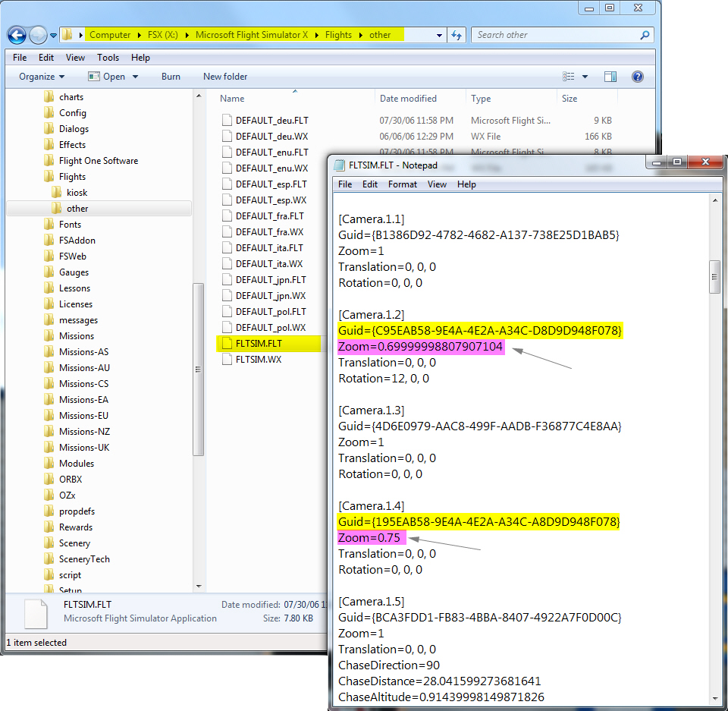Expand the Organize dropdown menu
The image size is (728, 711).
pyautogui.click(x=42, y=77)
